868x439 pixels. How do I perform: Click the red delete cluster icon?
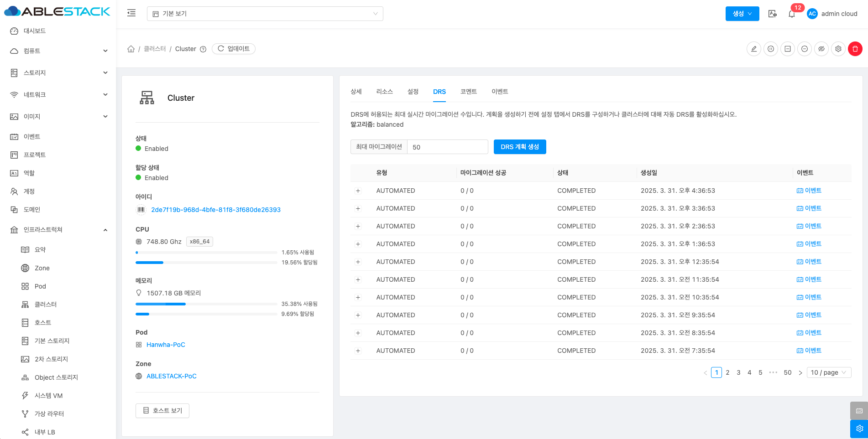[855, 49]
